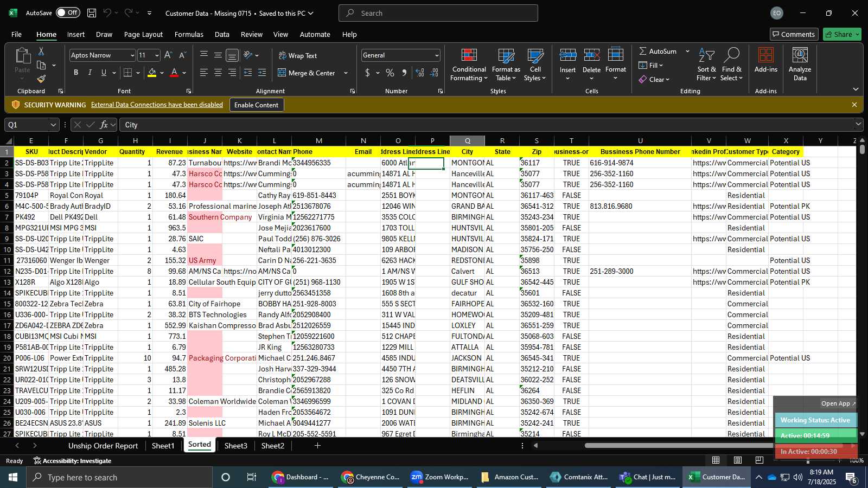Viewport: 868px width, 488px height.
Task: Click the Insert Function fx icon
Action: pos(104,125)
